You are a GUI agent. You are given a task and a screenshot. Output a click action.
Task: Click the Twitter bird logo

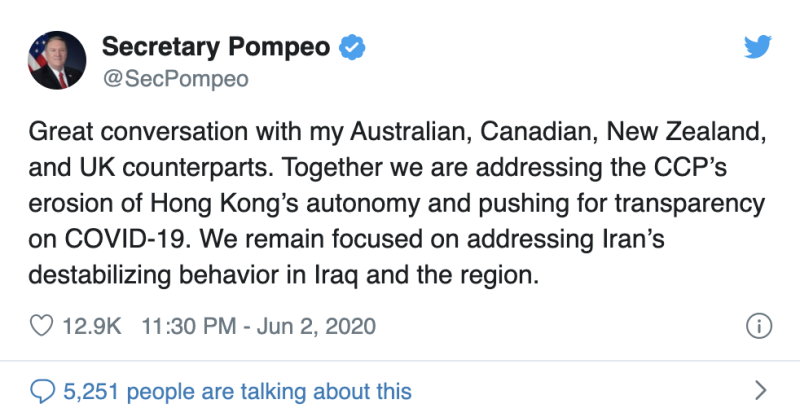tap(758, 47)
